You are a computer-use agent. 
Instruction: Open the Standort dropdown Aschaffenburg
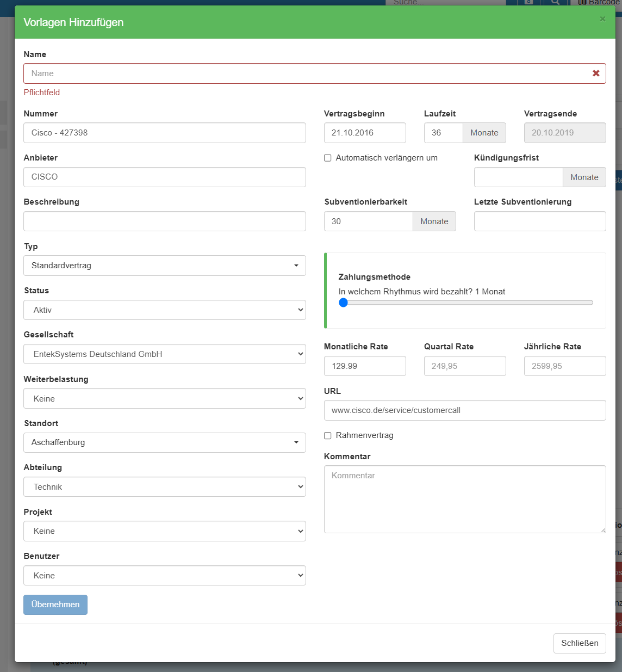(x=165, y=442)
